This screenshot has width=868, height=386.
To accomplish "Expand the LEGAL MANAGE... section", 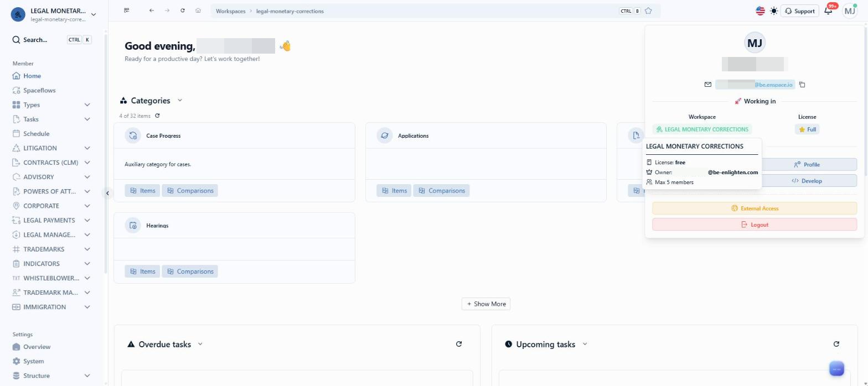I will 87,234.
